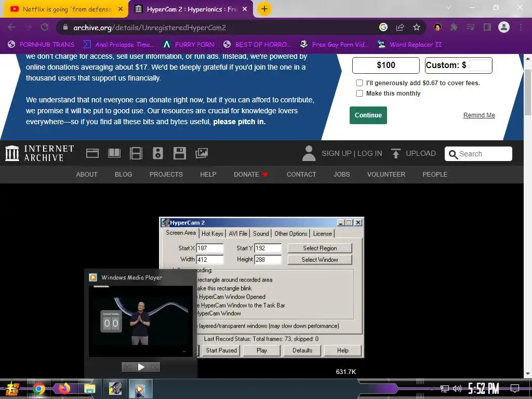Open the PEOPLE menu item
Image resolution: width=532 pixels, height=399 pixels.
point(435,175)
